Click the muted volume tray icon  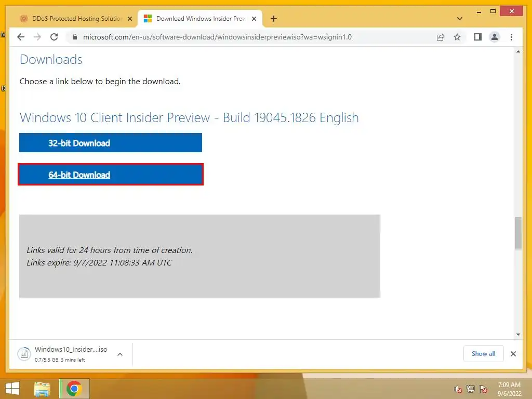coord(458,389)
